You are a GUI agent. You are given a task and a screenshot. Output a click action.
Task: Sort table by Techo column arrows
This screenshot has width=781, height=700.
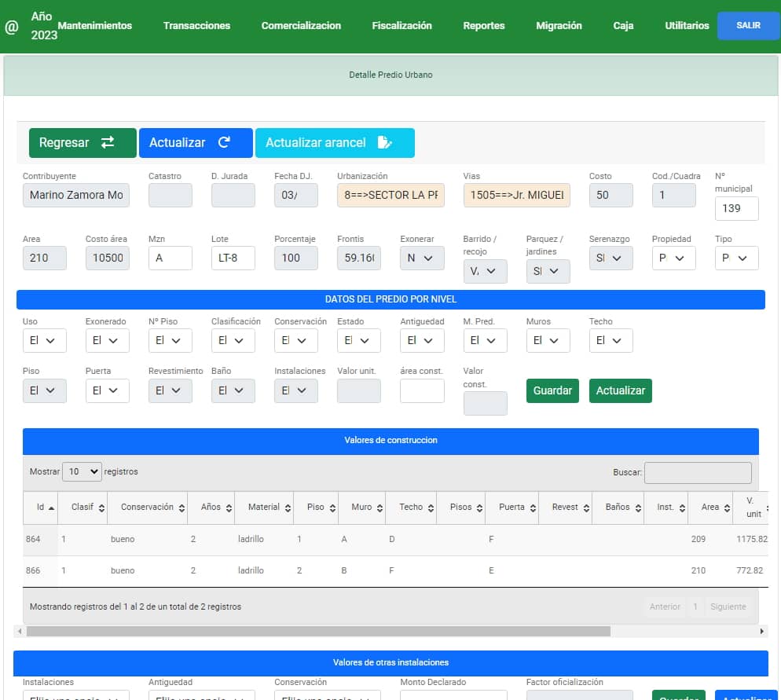(x=431, y=508)
